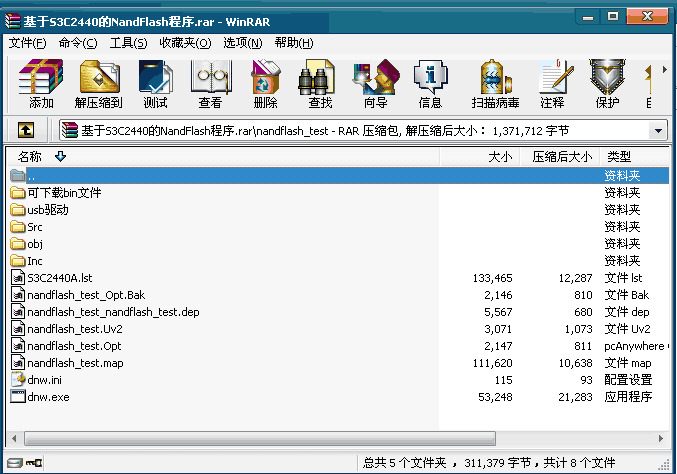677x474 pixels.
Task: Click the 信息 (Info) toolbar icon
Action: point(430,84)
